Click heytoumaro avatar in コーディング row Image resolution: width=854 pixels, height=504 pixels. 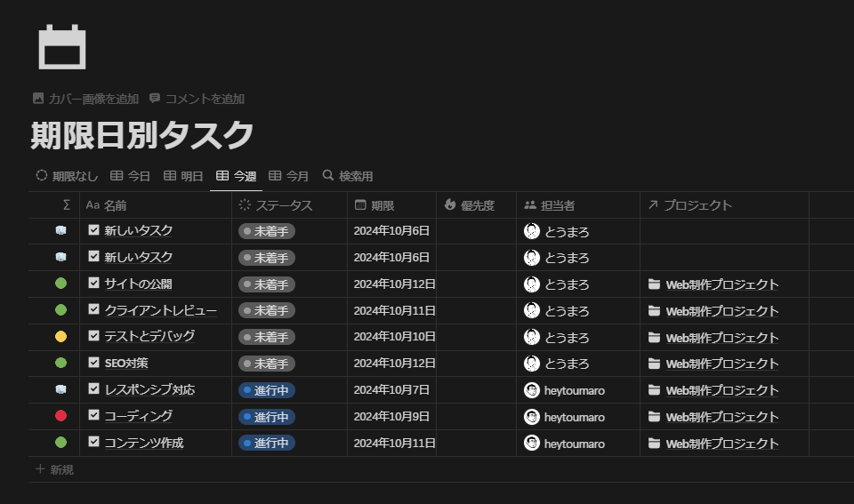[x=532, y=417]
